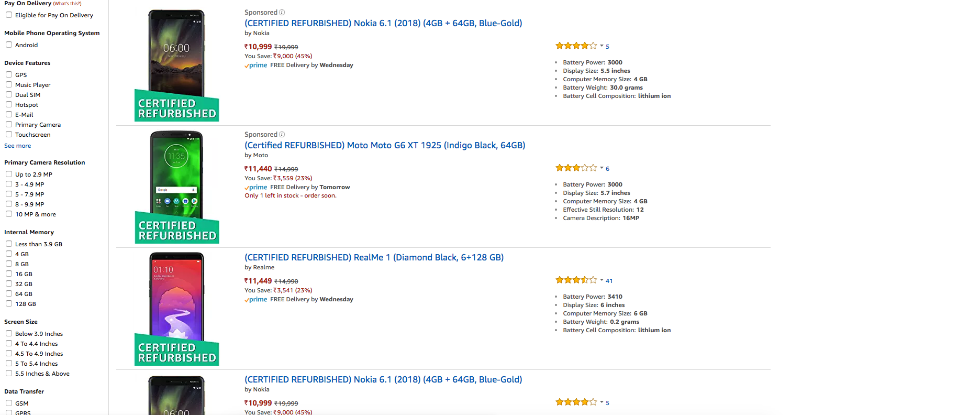Click the Certified Refurbished badge on Moto image
Screen dimensions: 980x415
(177, 230)
